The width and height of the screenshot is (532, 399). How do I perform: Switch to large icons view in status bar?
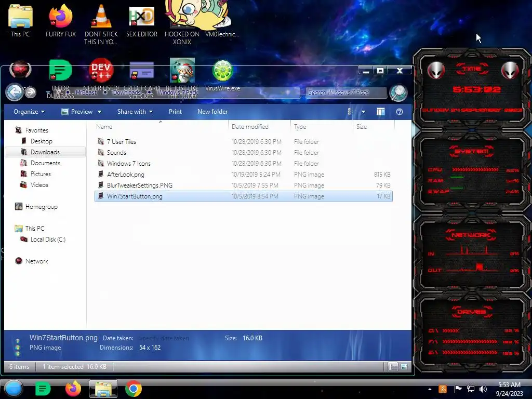(x=404, y=367)
